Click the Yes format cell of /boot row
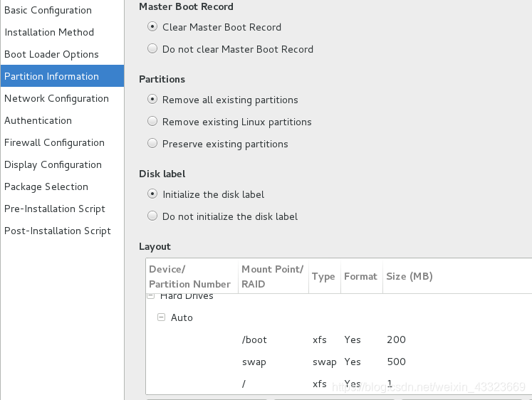 353,340
